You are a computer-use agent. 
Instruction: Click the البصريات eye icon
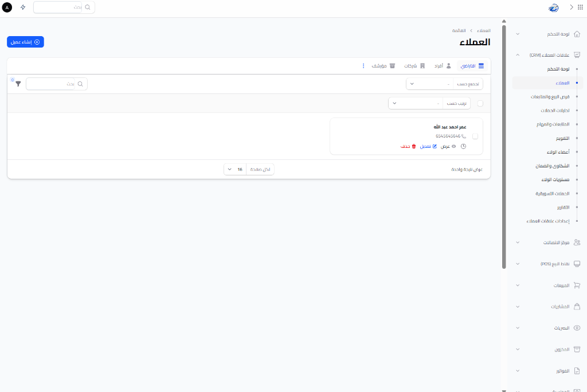tap(577, 328)
